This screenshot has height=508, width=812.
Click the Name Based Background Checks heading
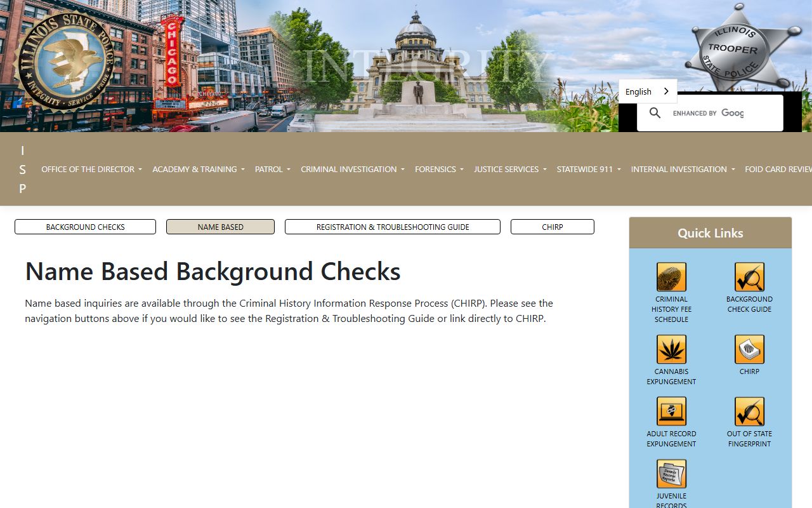click(213, 271)
